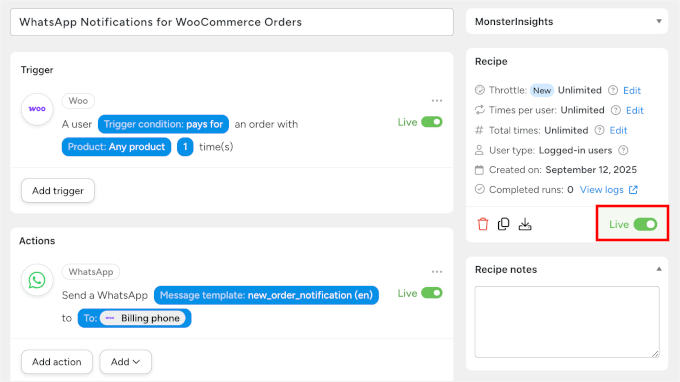Screen dimensions: 680x382
Task: Click the download export recipe icon
Action: [525, 224]
